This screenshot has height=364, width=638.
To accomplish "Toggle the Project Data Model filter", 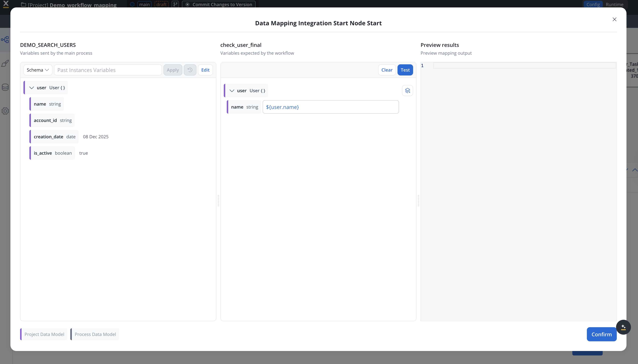I will tap(44, 334).
